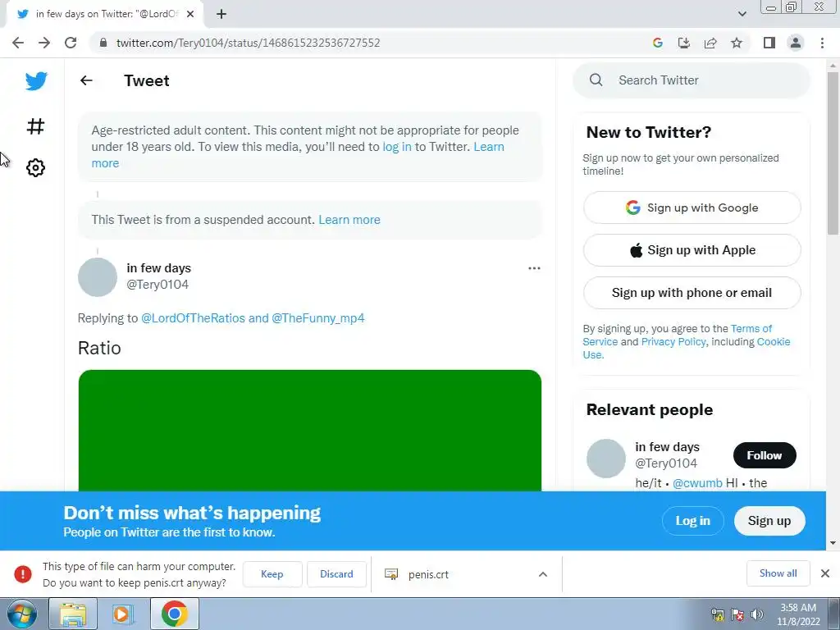Open the tweet's three-dot more menu

coord(534,268)
